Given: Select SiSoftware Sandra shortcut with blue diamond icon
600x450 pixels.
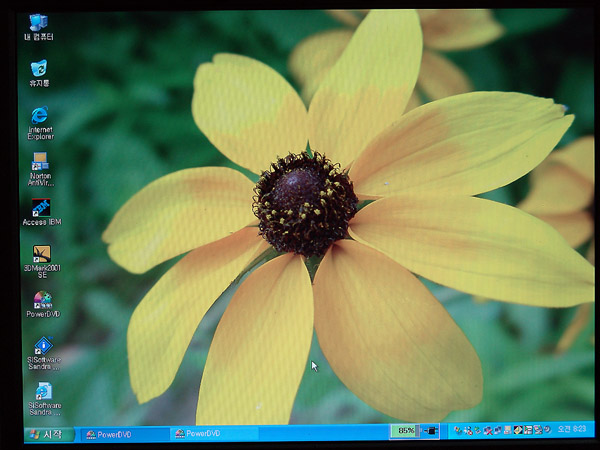Looking at the screenshot, I should pos(44,353).
